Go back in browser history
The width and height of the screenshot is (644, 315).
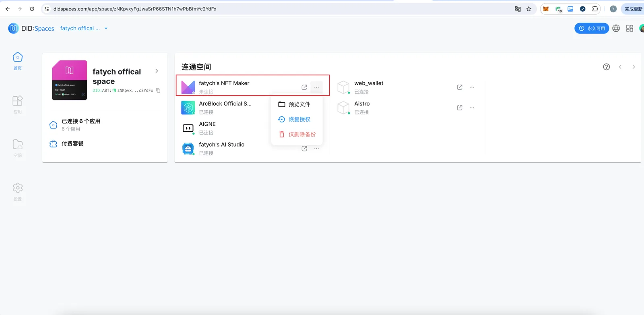click(8, 9)
